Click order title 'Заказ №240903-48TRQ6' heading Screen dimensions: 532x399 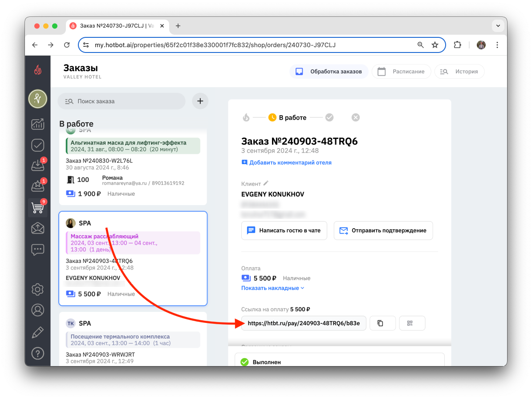point(299,141)
